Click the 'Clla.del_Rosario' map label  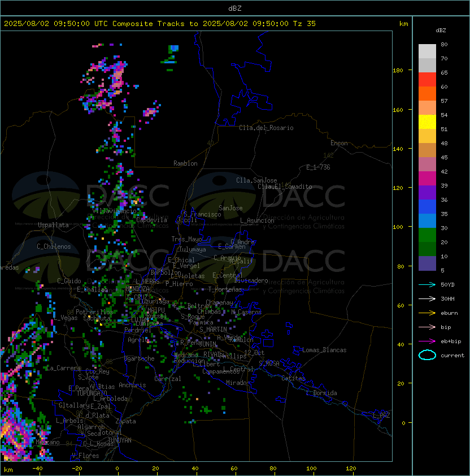click(x=266, y=128)
